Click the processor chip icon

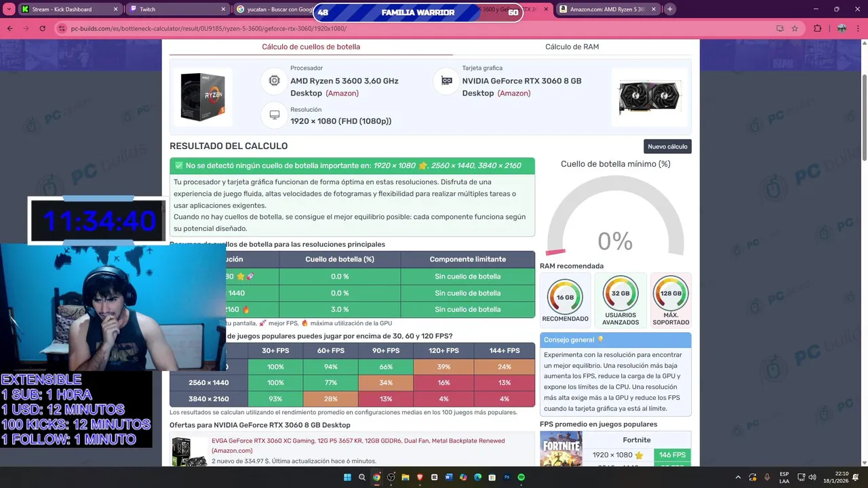click(x=274, y=81)
